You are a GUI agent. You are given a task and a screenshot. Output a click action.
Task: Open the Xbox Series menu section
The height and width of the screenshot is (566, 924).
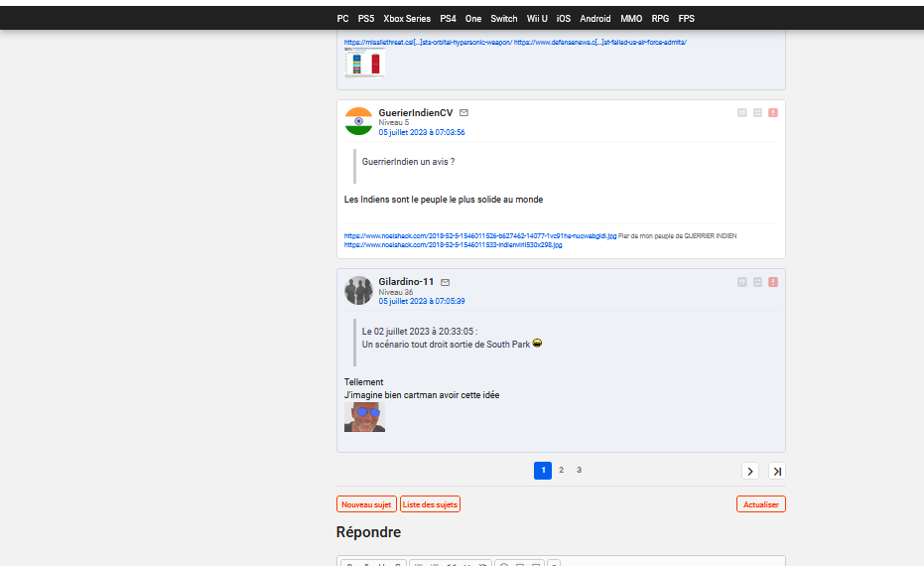[407, 18]
